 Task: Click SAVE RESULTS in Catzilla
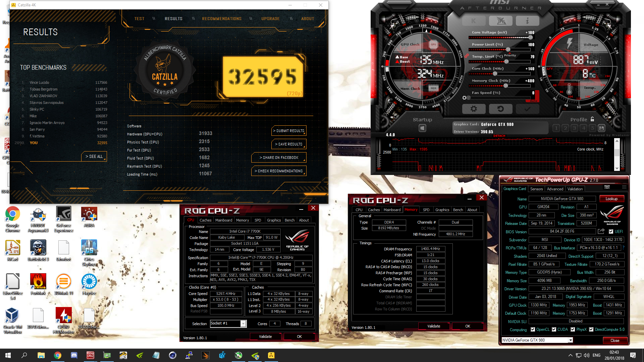pos(289,144)
